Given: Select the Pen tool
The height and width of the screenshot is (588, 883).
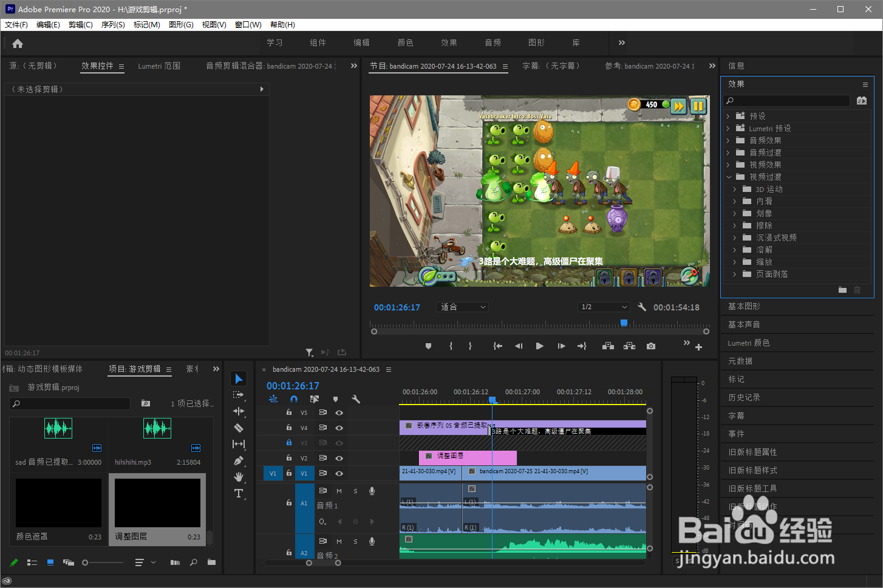Looking at the screenshot, I should click(x=239, y=460).
